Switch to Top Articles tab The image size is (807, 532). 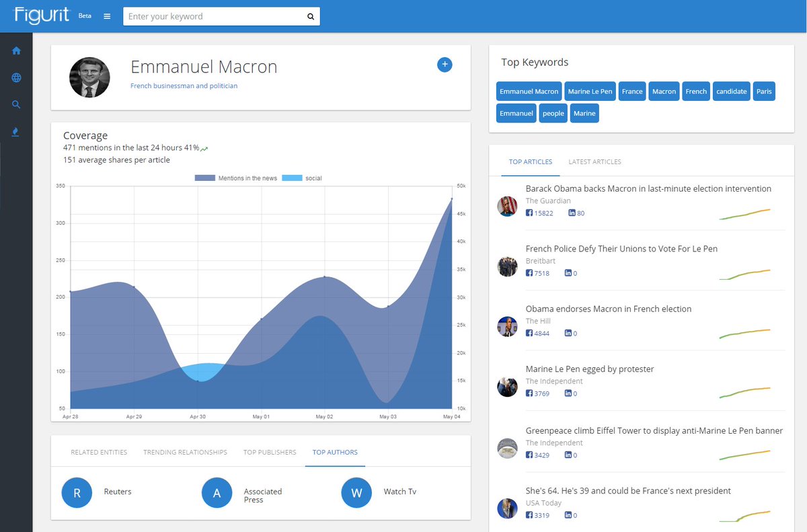531,162
